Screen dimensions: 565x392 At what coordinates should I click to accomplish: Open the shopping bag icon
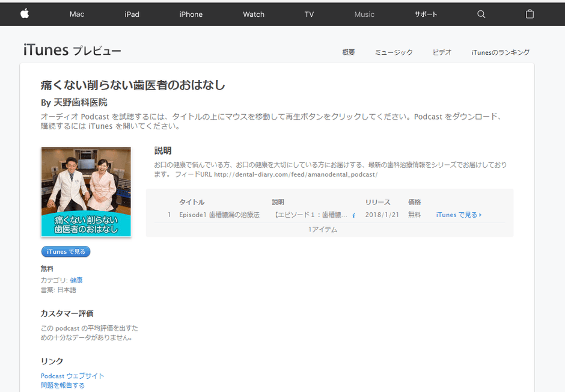click(x=530, y=14)
